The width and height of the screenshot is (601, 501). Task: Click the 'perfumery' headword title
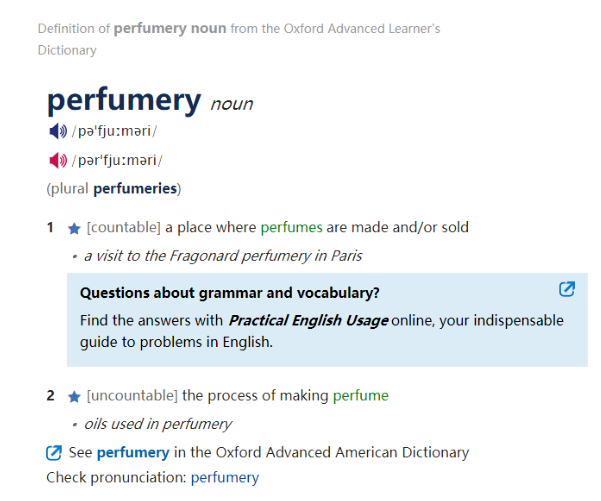coord(124,100)
